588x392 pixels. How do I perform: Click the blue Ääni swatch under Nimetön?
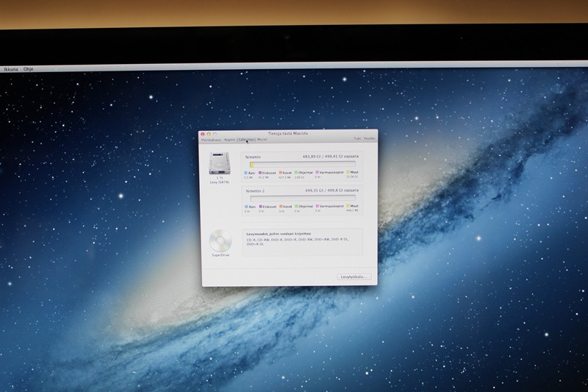tap(246, 173)
